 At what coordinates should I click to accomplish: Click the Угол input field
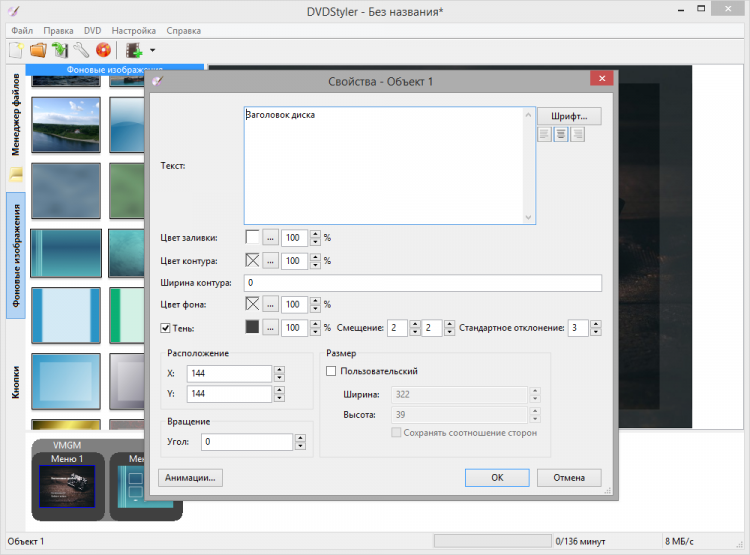(x=247, y=442)
